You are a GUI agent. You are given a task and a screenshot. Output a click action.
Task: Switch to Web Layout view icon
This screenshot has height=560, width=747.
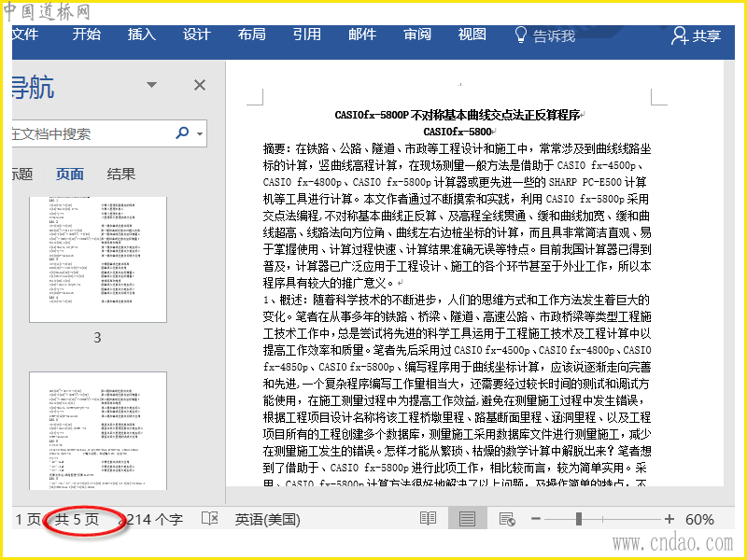coord(507,519)
